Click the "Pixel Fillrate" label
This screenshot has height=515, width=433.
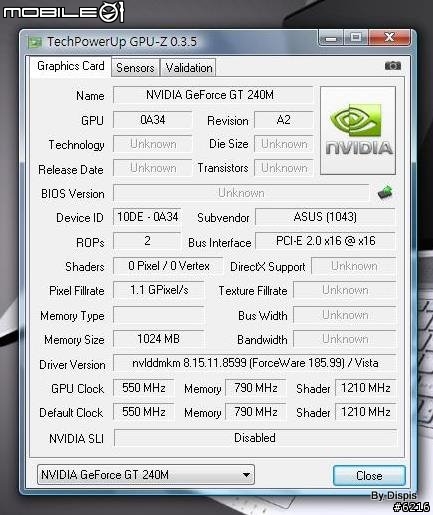[x=77, y=291]
